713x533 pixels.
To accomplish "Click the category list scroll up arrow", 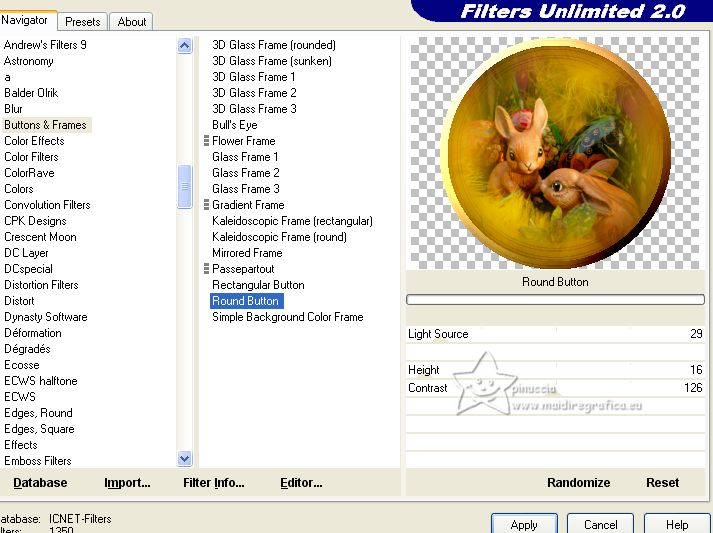I will point(185,45).
